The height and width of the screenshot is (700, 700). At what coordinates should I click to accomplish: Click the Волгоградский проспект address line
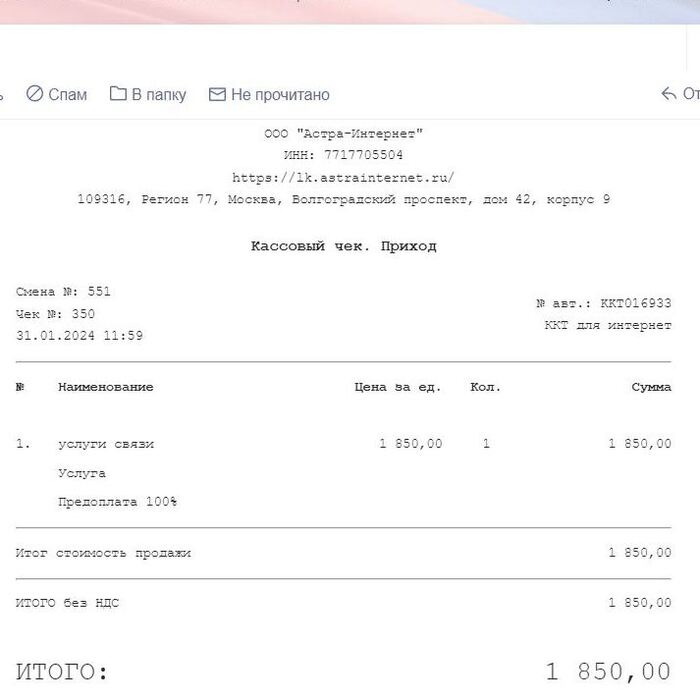343,200
